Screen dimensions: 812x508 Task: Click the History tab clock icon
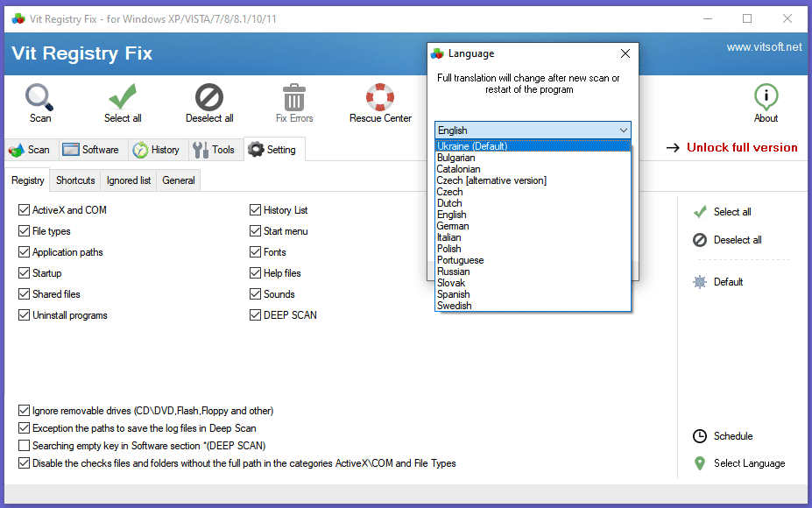pyautogui.click(x=140, y=150)
